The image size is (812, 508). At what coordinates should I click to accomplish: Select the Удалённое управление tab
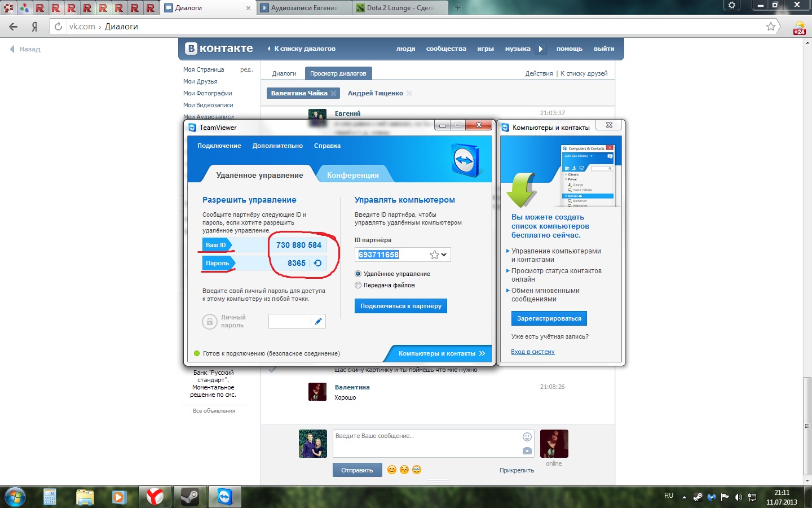point(259,175)
